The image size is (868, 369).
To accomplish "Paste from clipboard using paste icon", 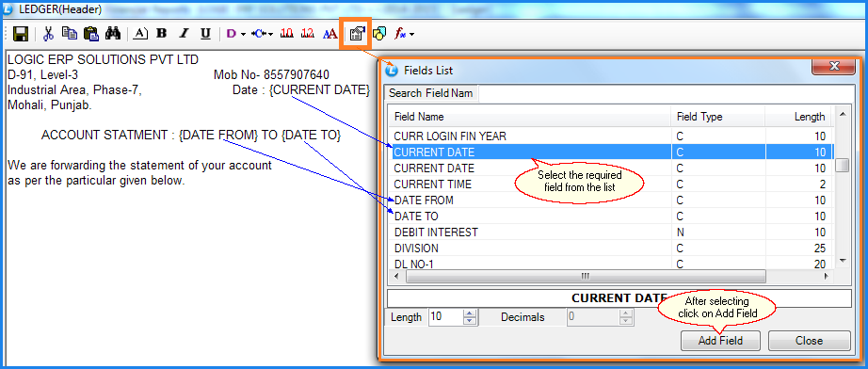I will coord(91,34).
